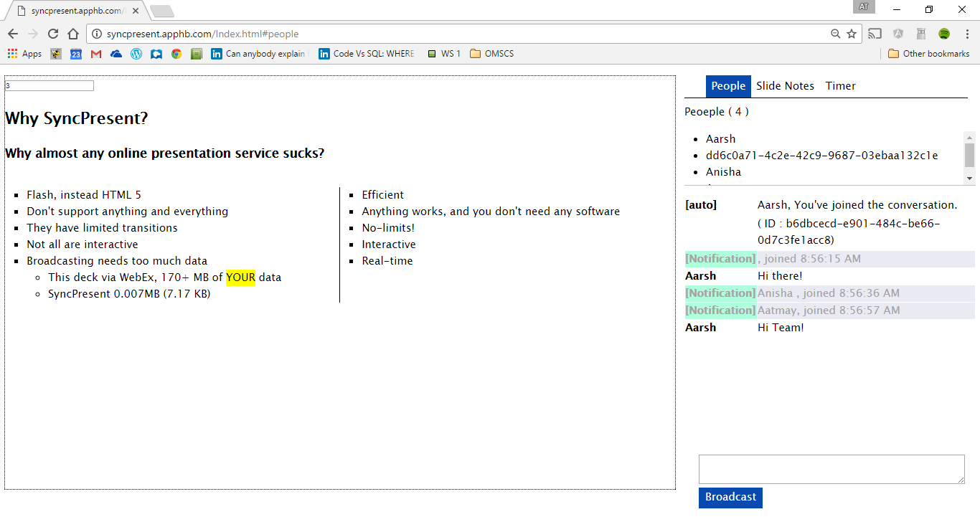The width and height of the screenshot is (980, 522).
Task: Open the Google Calendar bookmark icon
Action: tap(76, 54)
